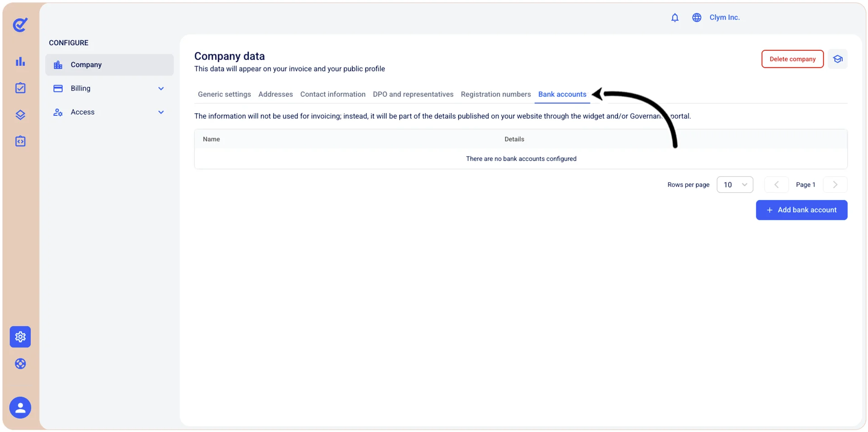Open the settings gear icon
This screenshot has height=432, width=868.
pyautogui.click(x=20, y=337)
